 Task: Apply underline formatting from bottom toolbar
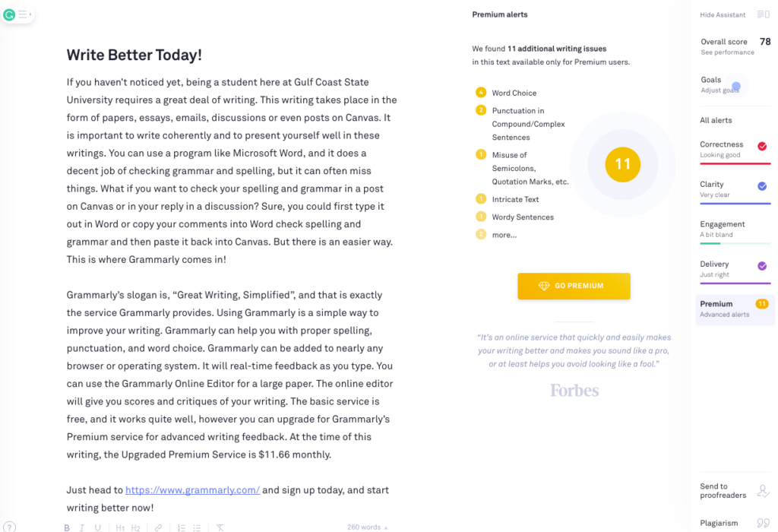pyautogui.click(x=98, y=527)
